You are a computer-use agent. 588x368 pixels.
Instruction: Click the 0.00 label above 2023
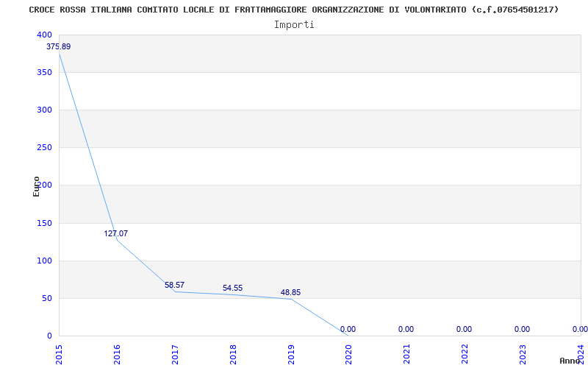point(523,329)
